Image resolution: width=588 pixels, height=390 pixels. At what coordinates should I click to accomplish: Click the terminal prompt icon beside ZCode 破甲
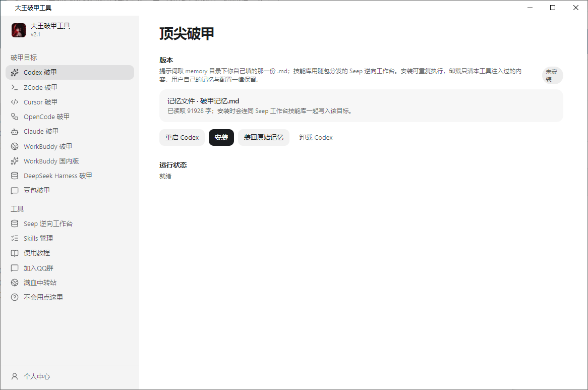15,87
